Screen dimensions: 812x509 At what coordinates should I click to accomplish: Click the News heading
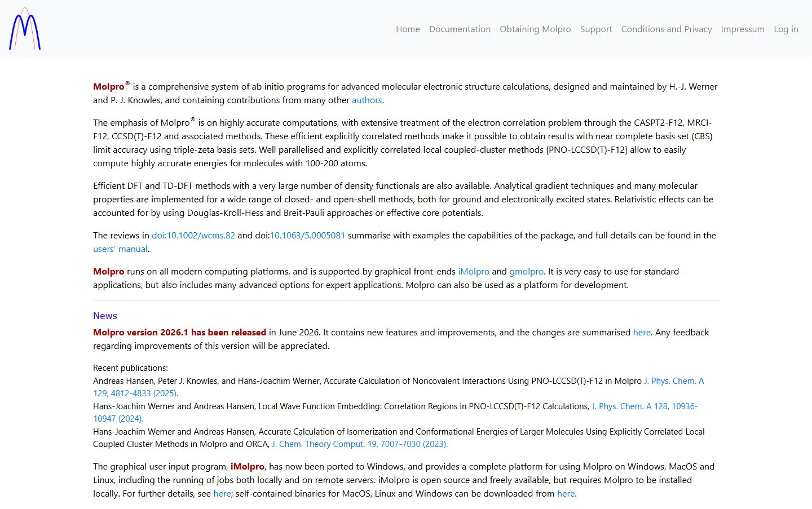pos(105,316)
